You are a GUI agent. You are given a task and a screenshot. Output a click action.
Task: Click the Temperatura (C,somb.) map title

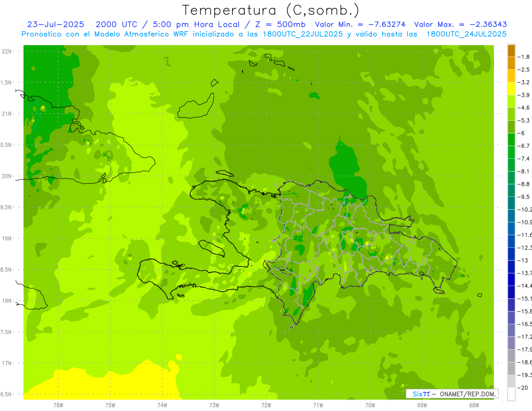(x=270, y=10)
